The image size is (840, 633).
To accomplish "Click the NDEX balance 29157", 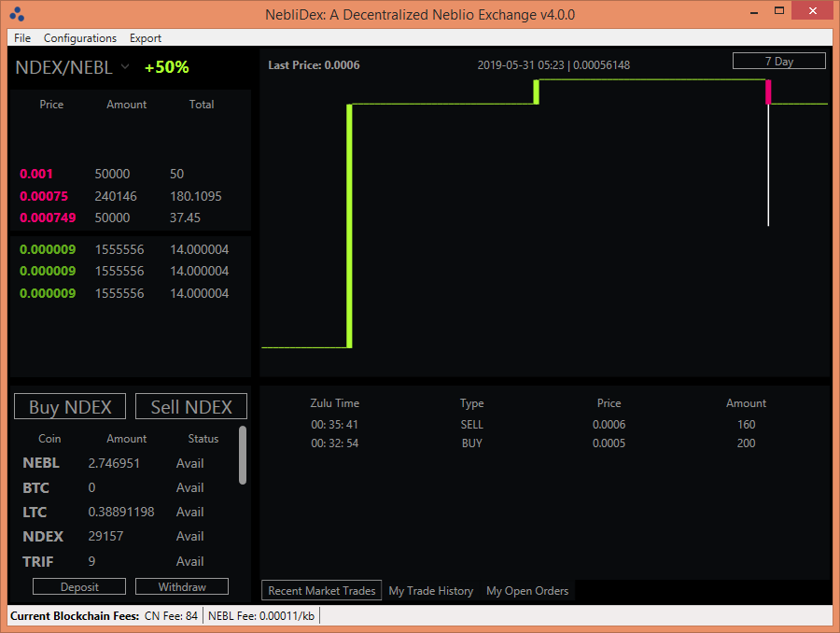I will point(105,536).
